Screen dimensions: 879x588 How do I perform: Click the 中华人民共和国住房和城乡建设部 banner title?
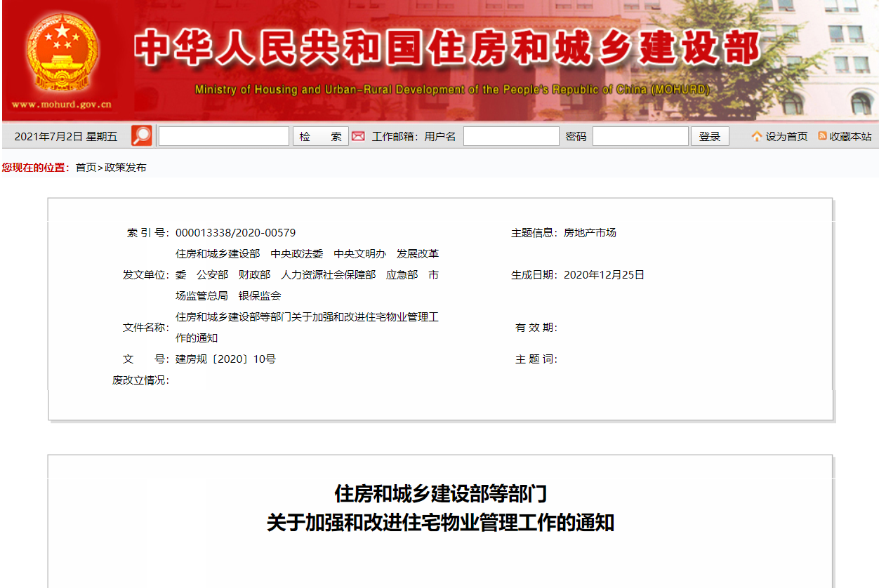(x=447, y=48)
